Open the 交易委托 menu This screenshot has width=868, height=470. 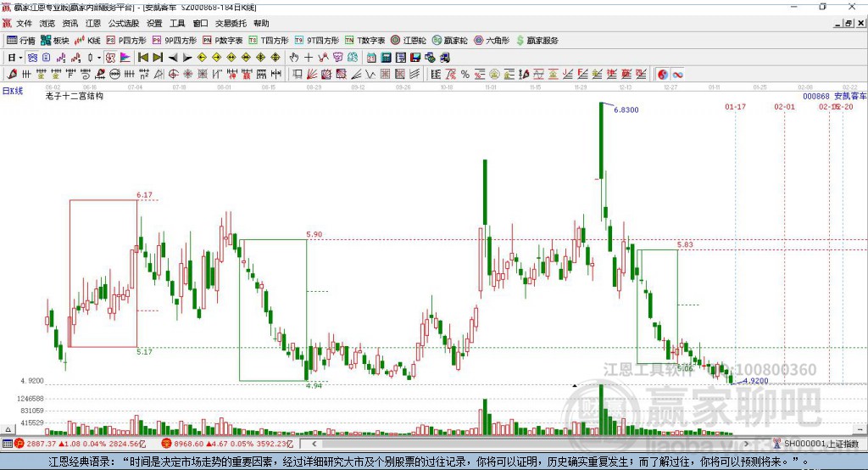(231, 23)
